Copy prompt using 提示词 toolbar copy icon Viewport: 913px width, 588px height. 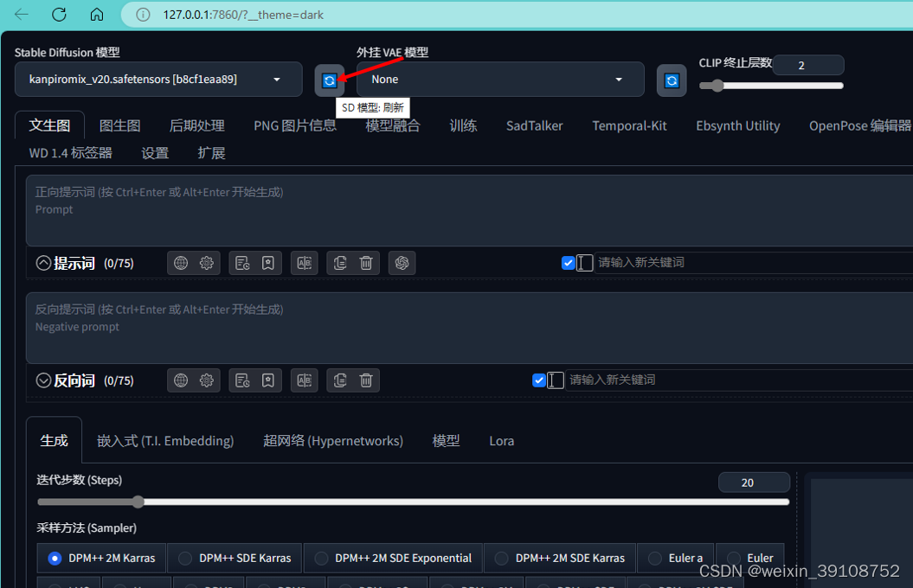click(340, 263)
